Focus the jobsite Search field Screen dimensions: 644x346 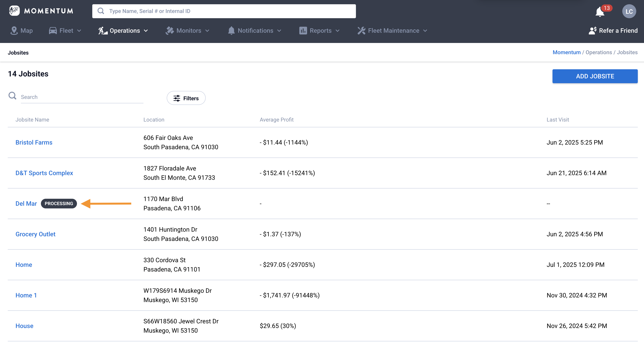pos(81,97)
